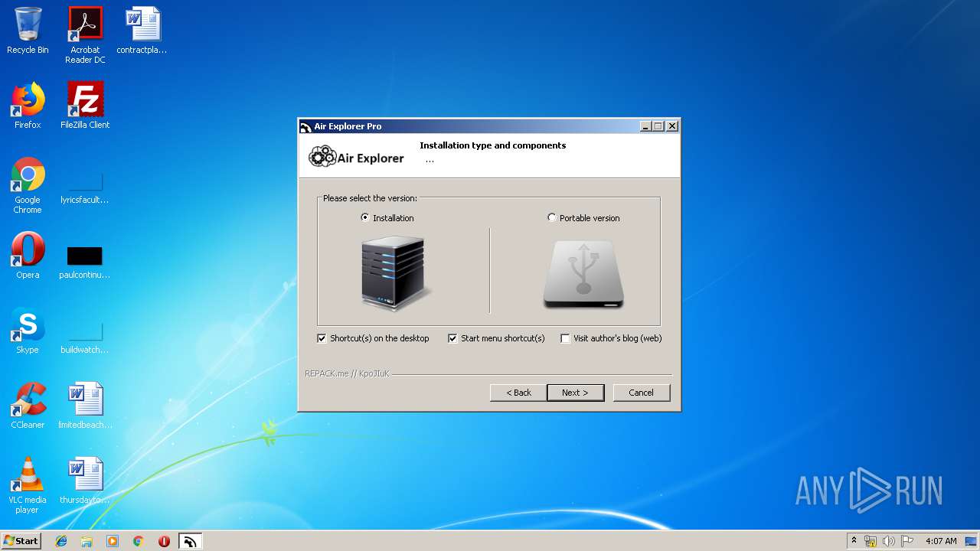Click the Next > button
This screenshot has width=980, height=551.
(x=575, y=393)
